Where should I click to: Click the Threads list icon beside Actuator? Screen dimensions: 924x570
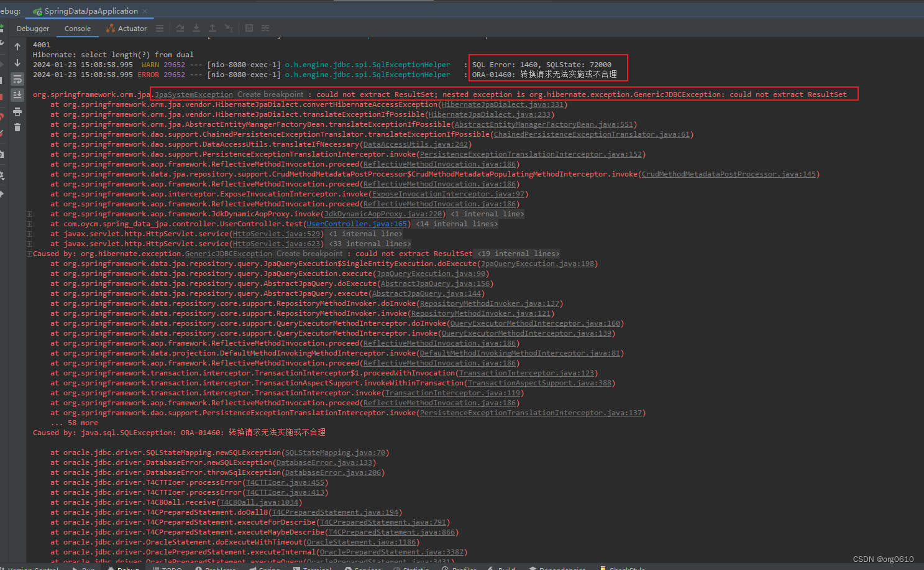160,28
